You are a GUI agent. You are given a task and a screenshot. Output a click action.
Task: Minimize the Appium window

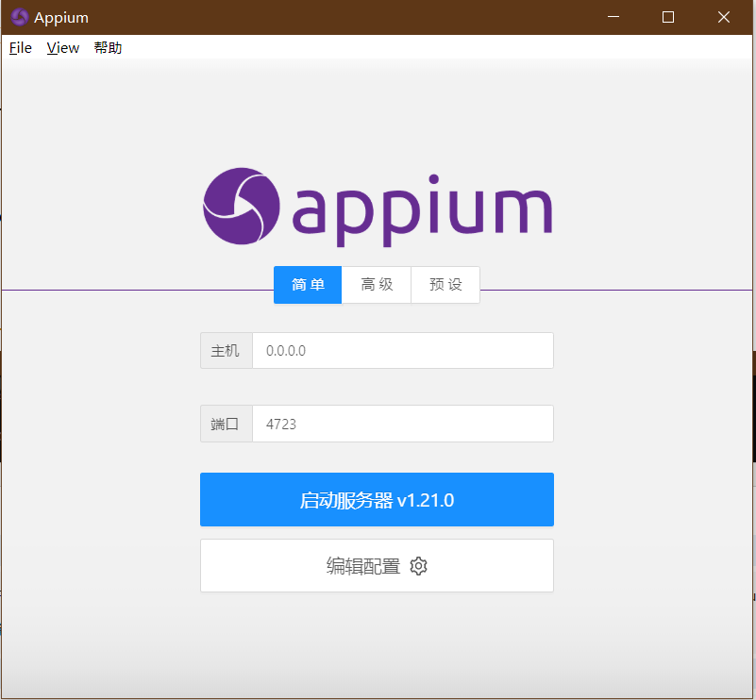click(613, 17)
